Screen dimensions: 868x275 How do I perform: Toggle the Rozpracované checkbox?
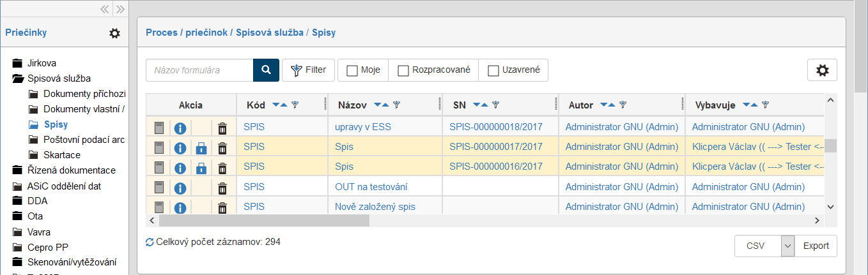(x=403, y=71)
